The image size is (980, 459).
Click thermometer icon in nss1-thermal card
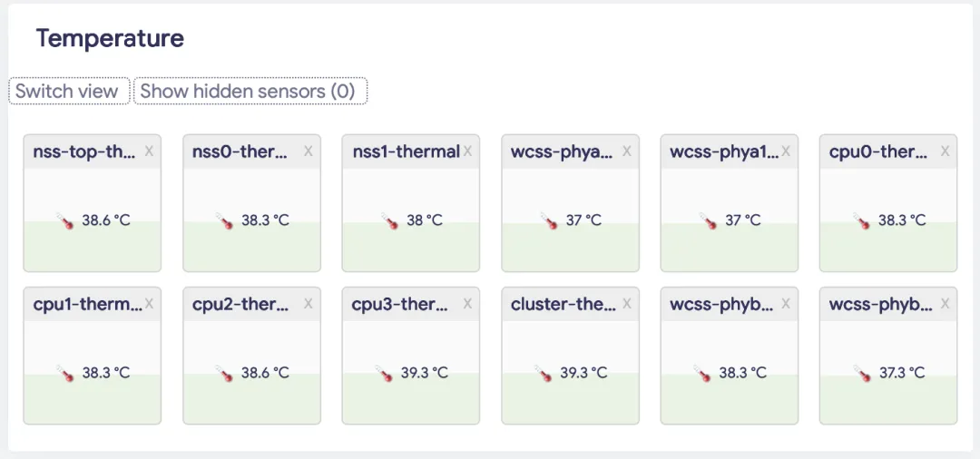tap(389, 220)
